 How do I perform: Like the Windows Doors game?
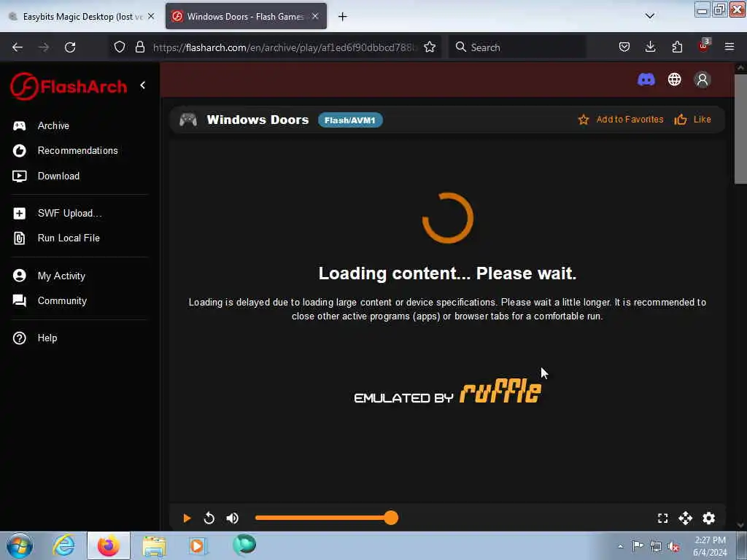(x=693, y=120)
